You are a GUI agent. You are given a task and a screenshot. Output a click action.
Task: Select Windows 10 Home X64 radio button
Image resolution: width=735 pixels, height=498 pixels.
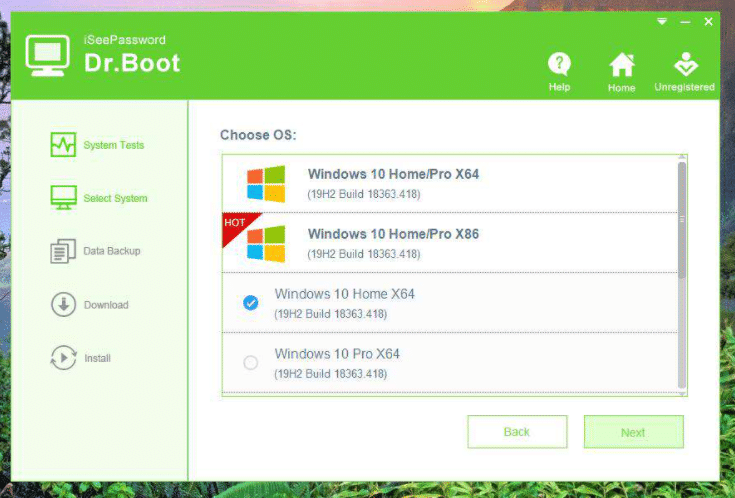[251, 302]
